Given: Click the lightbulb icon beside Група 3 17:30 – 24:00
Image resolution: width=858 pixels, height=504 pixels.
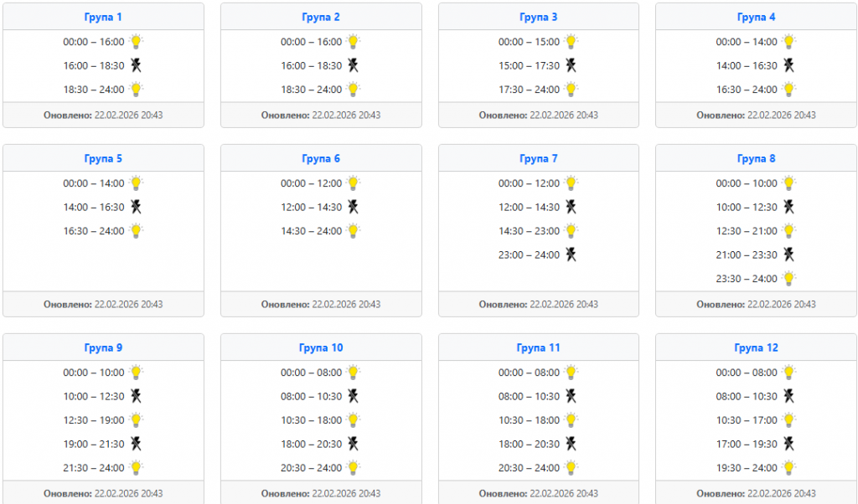Looking at the screenshot, I should [x=571, y=89].
